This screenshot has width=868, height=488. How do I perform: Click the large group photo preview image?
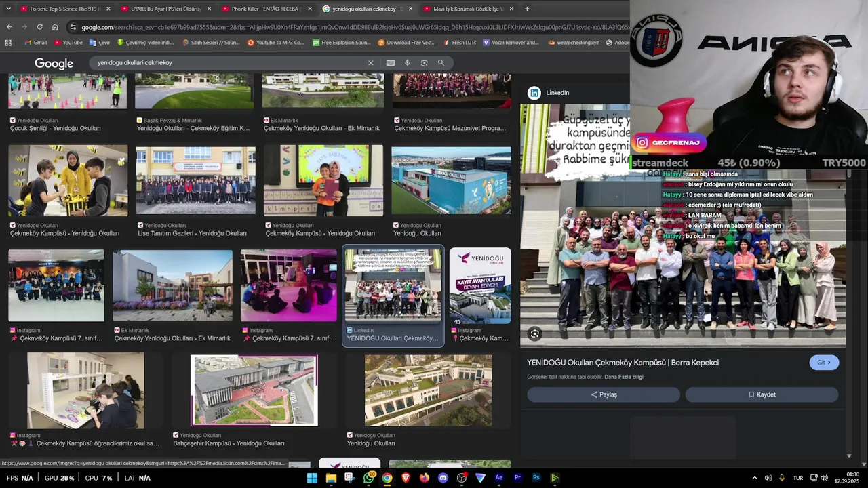(683, 225)
